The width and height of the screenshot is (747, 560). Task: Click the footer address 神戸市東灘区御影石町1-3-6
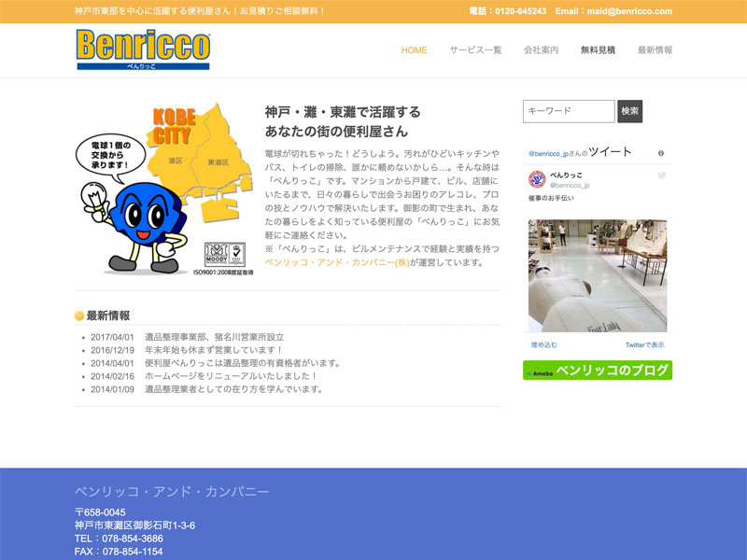click(x=134, y=525)
